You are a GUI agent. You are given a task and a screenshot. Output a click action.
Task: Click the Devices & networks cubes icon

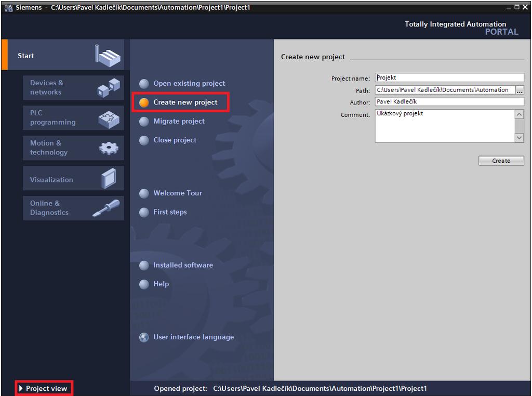(x=109, y=87)
